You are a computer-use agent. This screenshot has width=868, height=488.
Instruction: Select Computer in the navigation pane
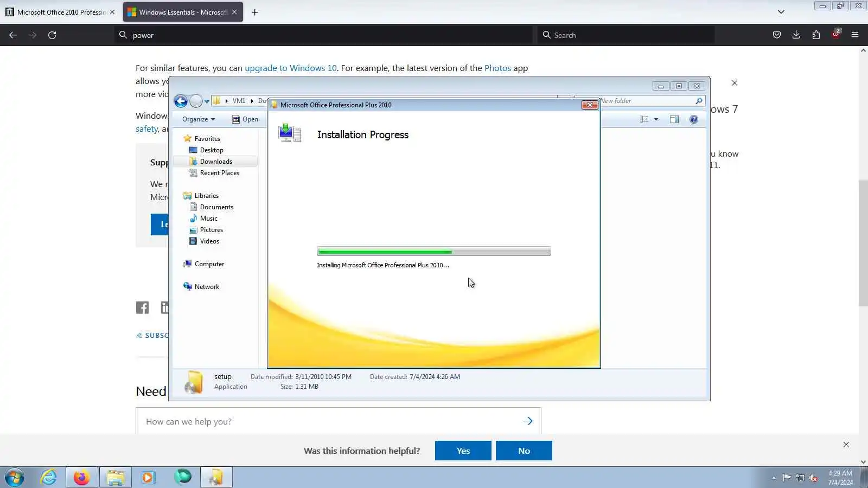coord(209,264)
